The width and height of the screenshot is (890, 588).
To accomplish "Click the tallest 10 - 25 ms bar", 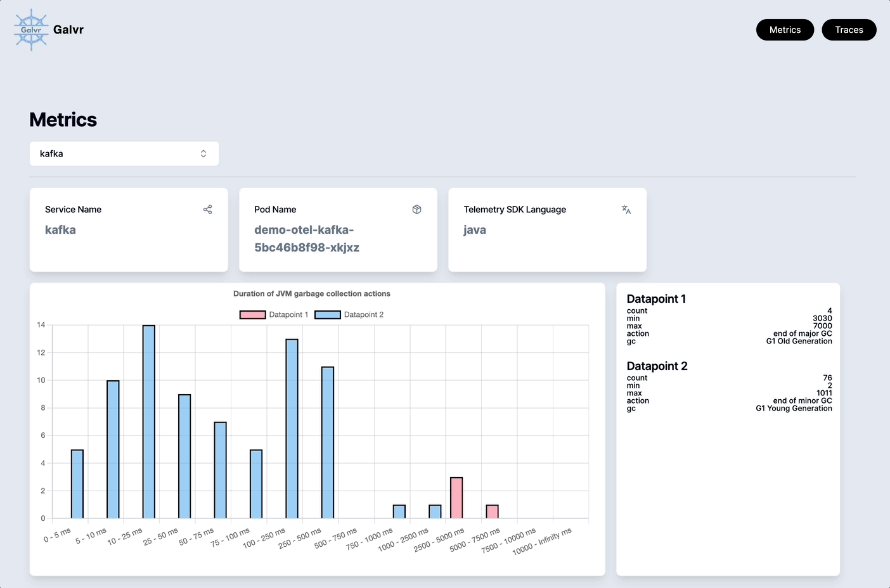I will (x=149, y=422).
